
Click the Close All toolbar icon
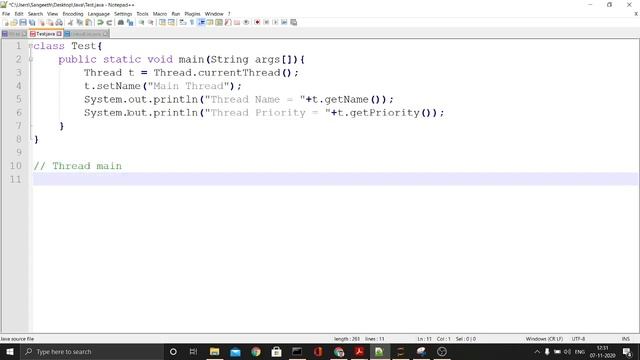tap(50, 22)
